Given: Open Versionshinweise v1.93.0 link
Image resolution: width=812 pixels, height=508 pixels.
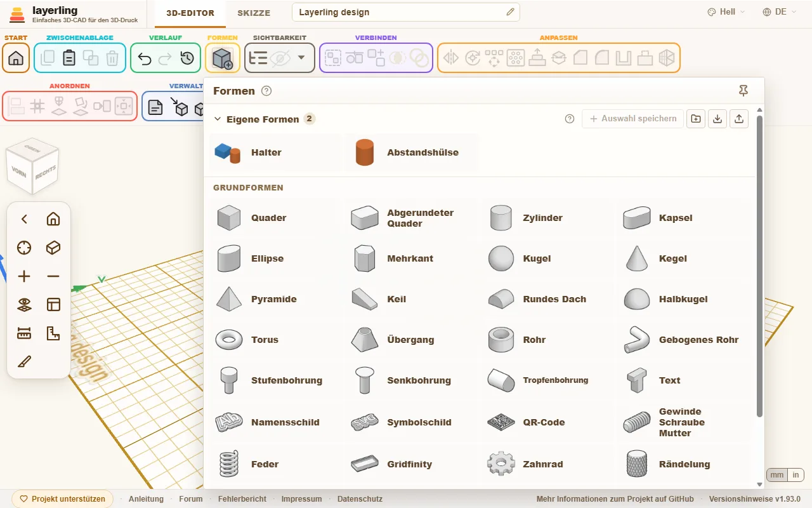Looking at the screenshot, I should (x=755, y=499).
